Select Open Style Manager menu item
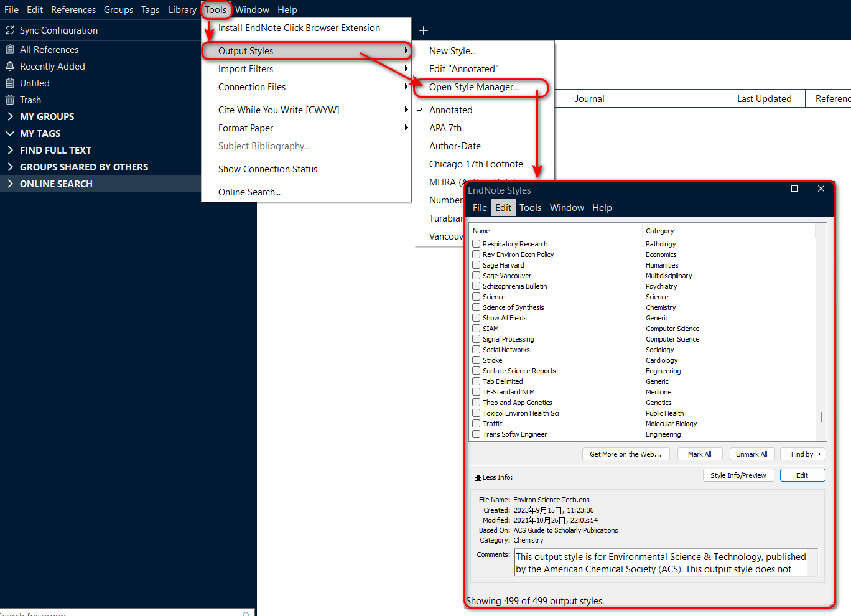The height and width of the screenshot is (616, 851). click(x=473, y=87)
